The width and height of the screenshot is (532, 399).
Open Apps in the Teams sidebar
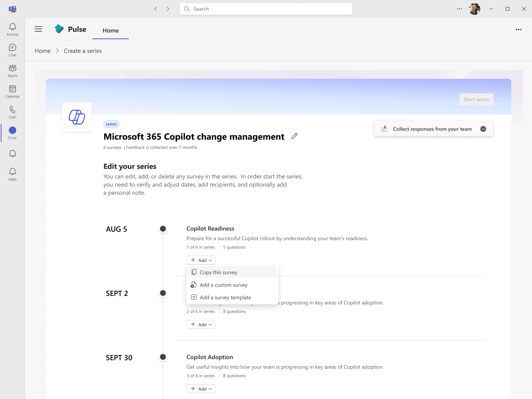pyautogui.click(x=13, y=174)
